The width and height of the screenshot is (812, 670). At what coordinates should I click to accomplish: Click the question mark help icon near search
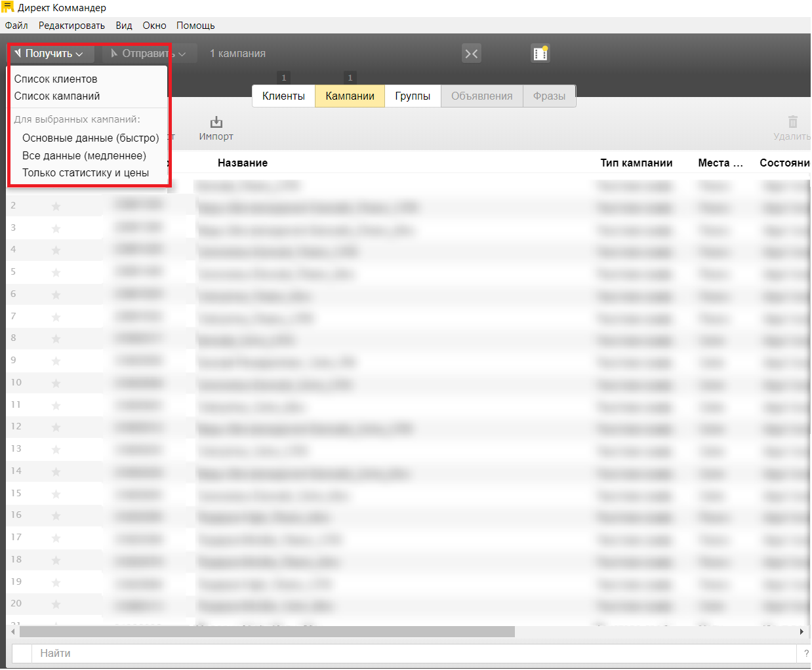click(x=805, y=654)
